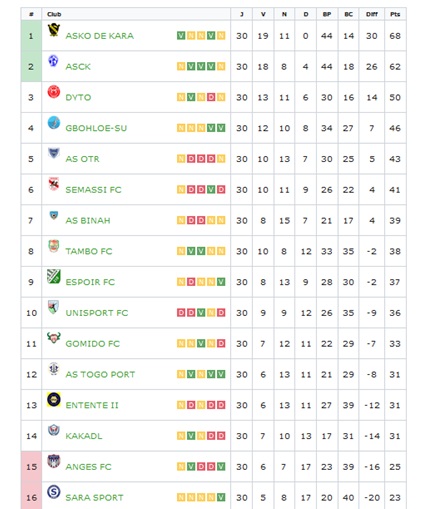This screenshot has height=509, width=426.
Task: Sort table by the Pts column header
Action: pos(395,14)
